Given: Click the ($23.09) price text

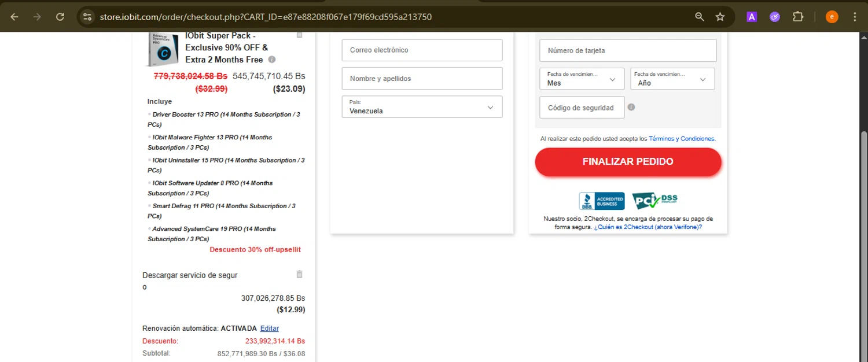Looking at the screenshot, I should [x=289, y=89].
